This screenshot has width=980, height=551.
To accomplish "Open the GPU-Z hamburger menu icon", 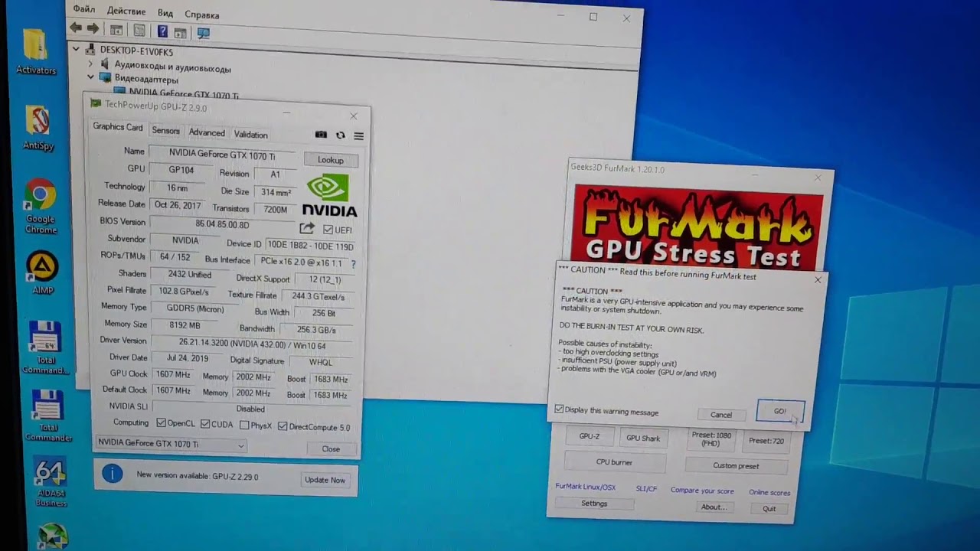I will pos(358,136).
